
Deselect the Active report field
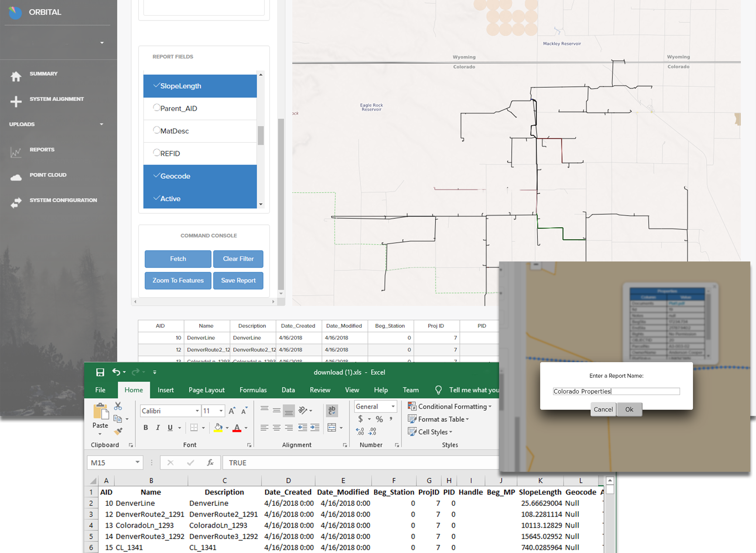click(x=200, y=198)
